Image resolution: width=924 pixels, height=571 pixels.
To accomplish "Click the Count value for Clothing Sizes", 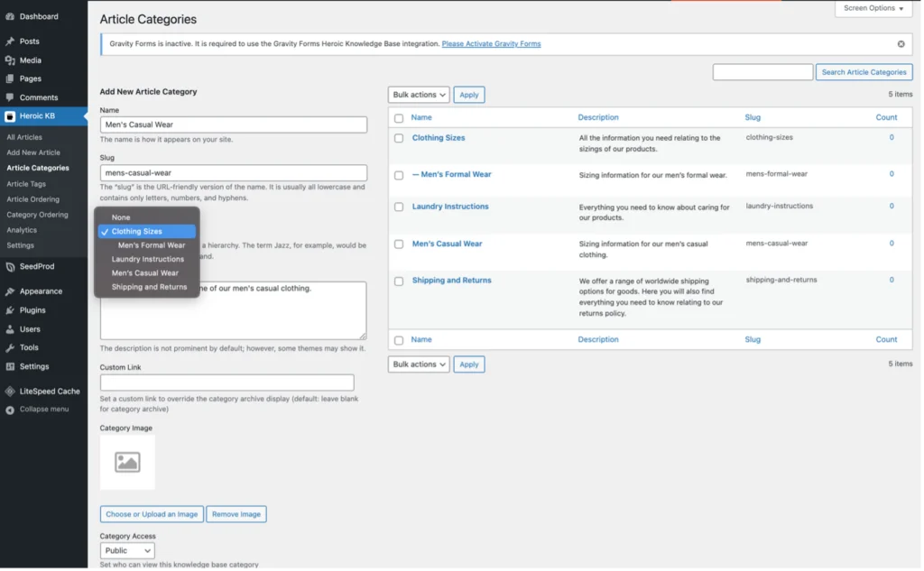I will [x=892, y=138].
